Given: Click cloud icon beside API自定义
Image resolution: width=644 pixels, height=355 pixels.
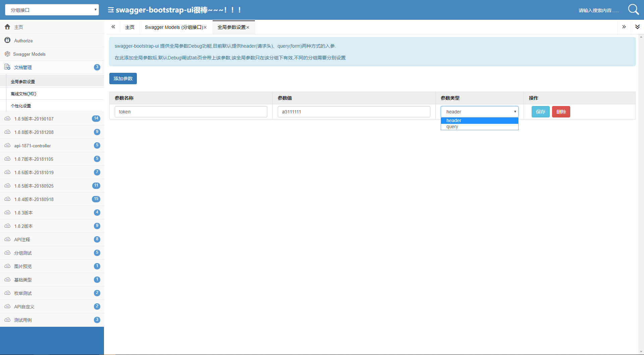Looking at the screenshot, I should pos(7,306).
